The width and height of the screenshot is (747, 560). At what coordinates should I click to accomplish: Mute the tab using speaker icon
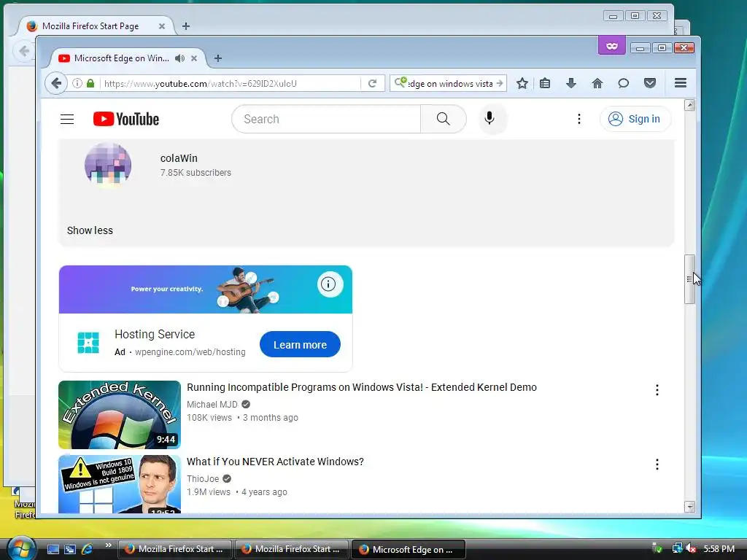pos(179,58)
